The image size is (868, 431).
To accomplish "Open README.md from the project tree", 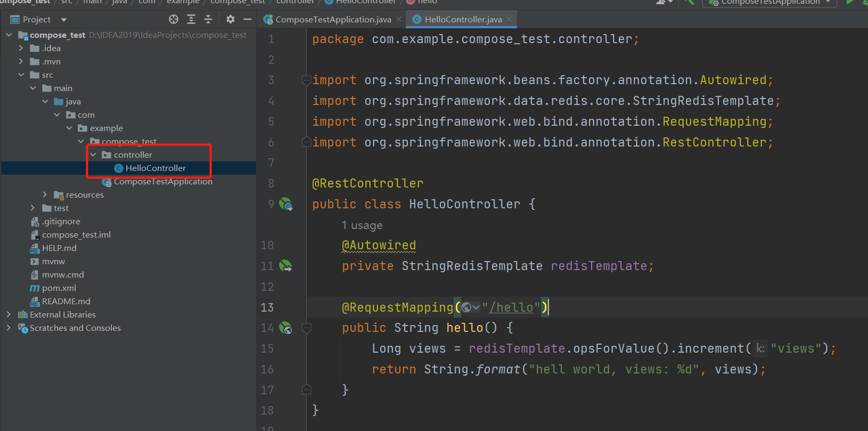I will coord(66,302).
